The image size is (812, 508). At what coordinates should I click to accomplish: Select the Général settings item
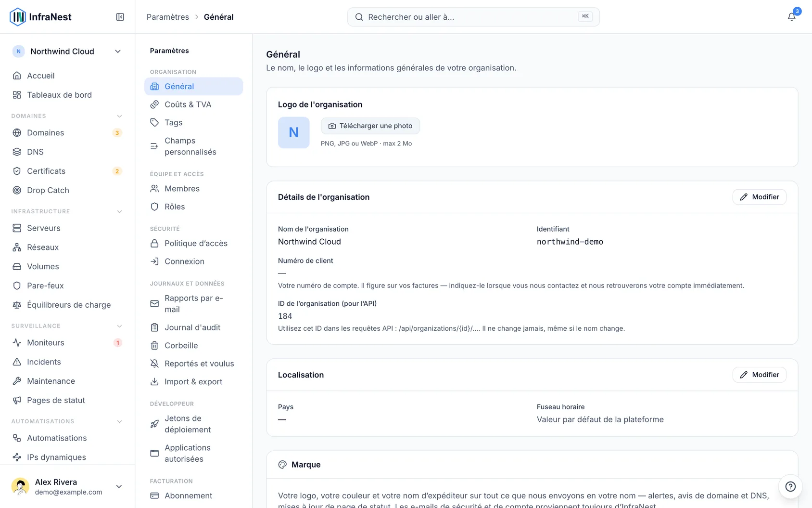tap(193, 86)
